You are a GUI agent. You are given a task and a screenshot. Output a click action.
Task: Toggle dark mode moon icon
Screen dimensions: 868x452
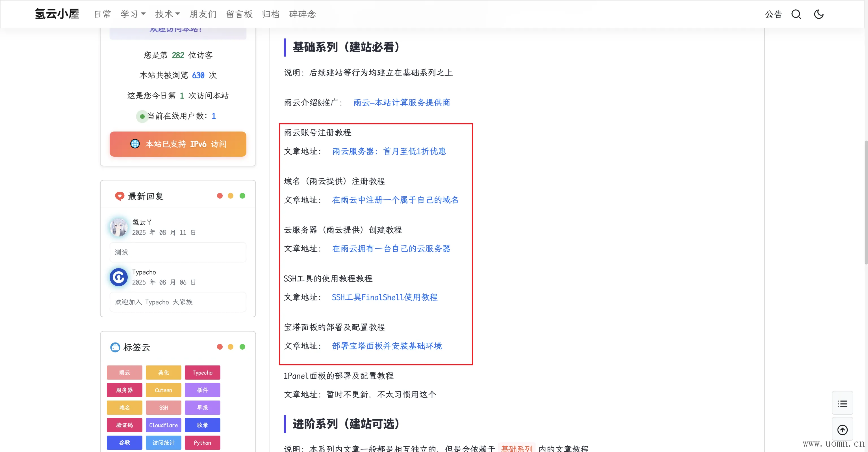click(819, 14)
